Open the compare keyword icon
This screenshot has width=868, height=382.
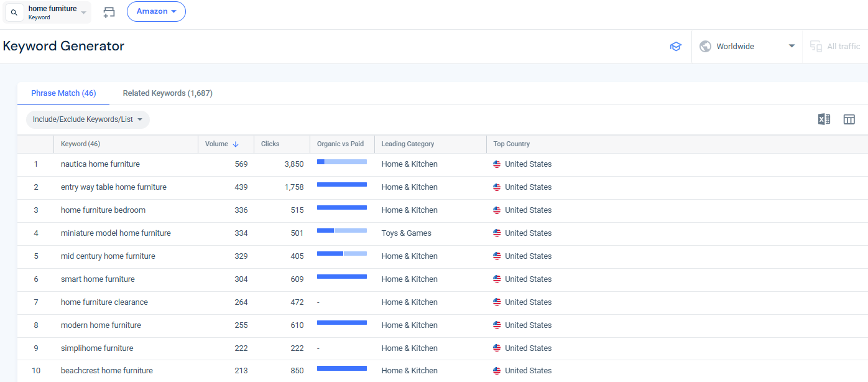coord(109,12)
